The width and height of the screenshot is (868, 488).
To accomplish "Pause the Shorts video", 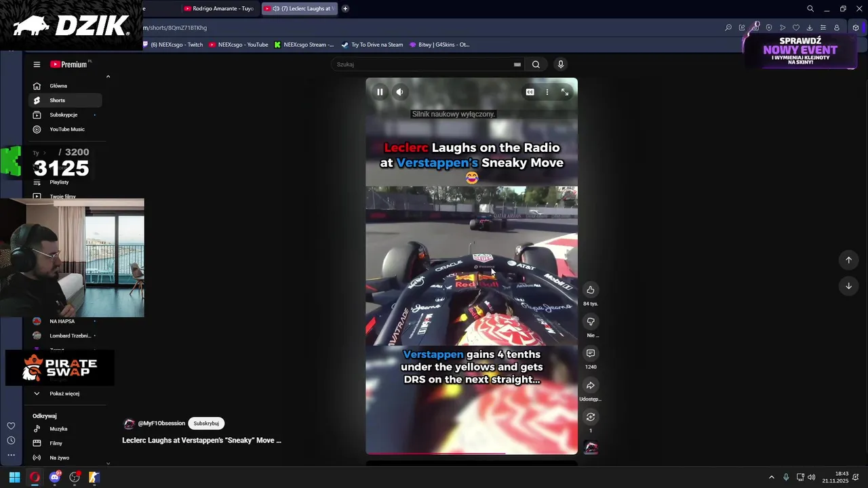I will [380, 92].
